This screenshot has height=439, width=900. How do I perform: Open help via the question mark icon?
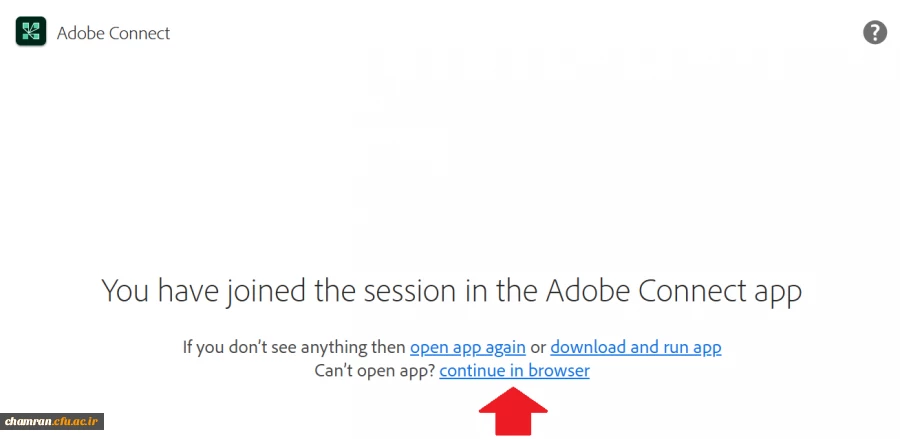(x=874, y=33)
